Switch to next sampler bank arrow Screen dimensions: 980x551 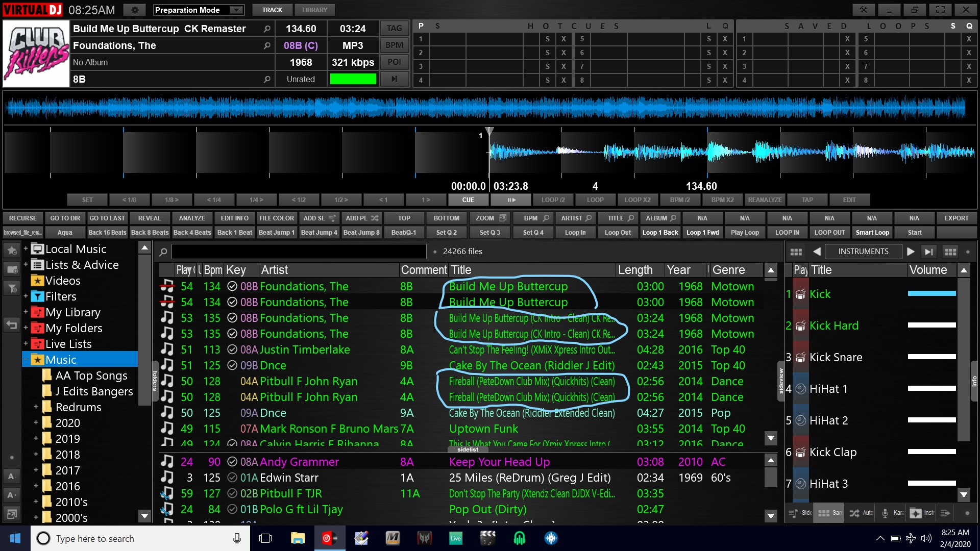pyautogui.click(x=910, y=252)
